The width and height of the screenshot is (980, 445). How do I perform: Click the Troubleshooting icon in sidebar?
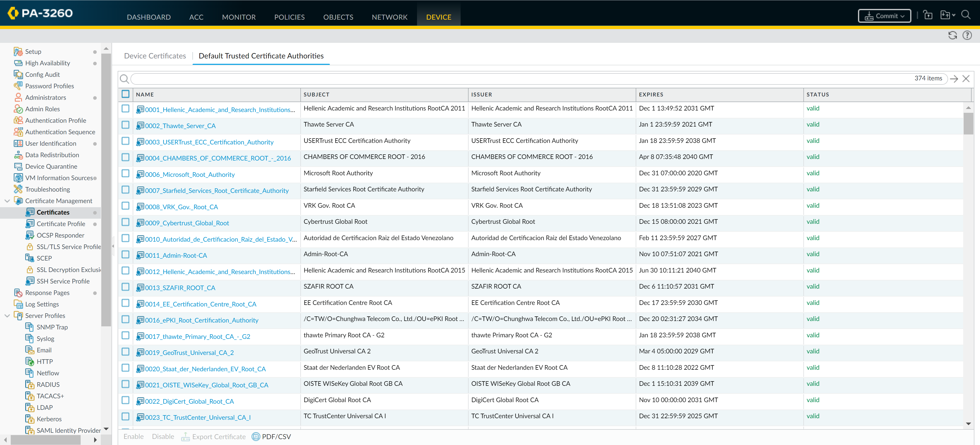pos(18,189)
